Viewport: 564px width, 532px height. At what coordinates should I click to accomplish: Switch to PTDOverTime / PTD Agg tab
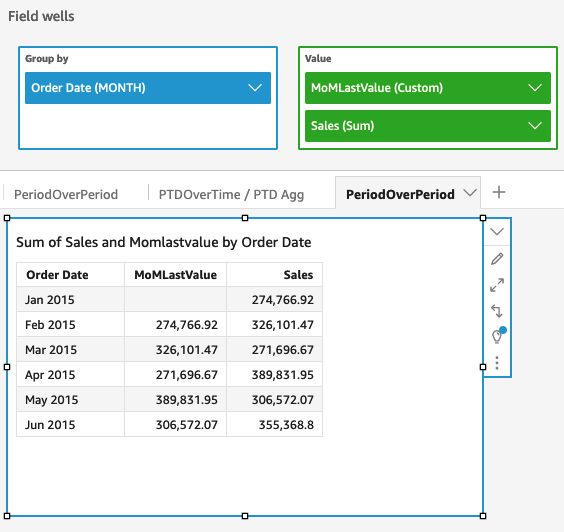[x=231, y=194]
